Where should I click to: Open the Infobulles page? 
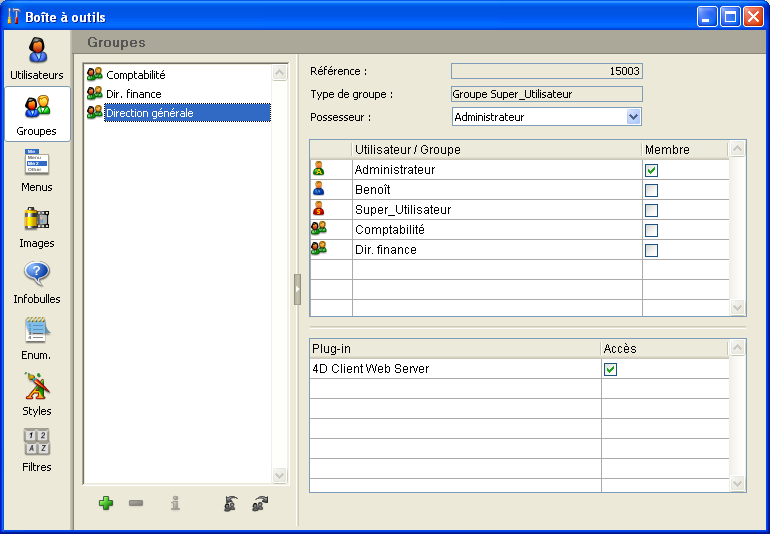[37, 282]
